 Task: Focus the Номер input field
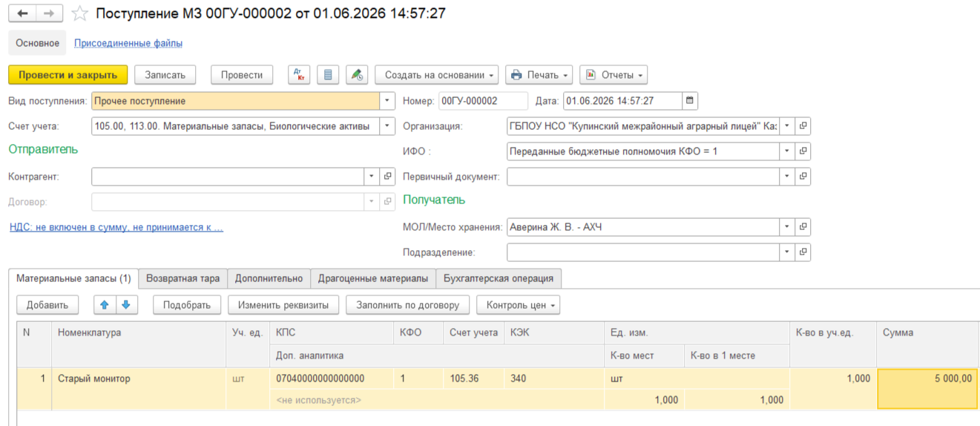coord(483,101)
